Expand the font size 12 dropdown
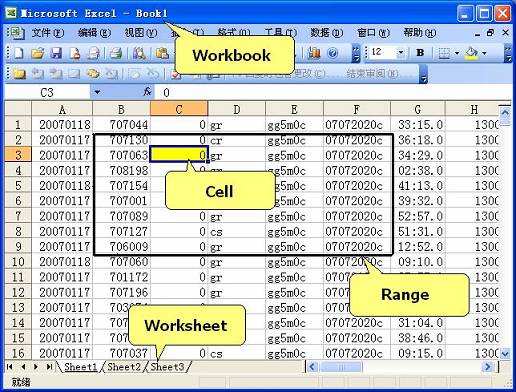 coord(401,52)
